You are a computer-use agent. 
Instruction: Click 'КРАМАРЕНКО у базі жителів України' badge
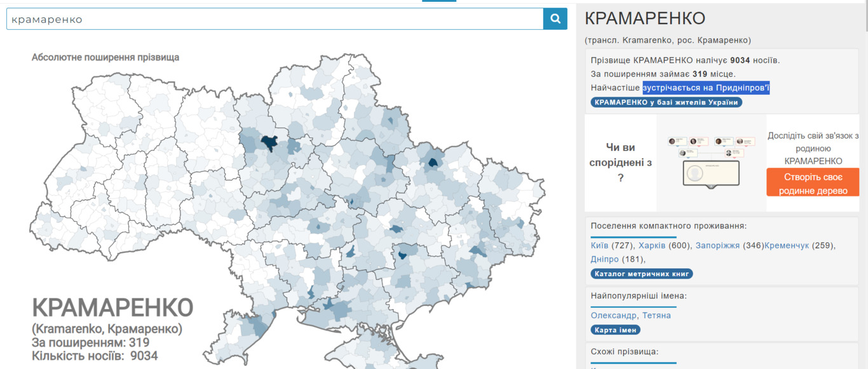666,102
